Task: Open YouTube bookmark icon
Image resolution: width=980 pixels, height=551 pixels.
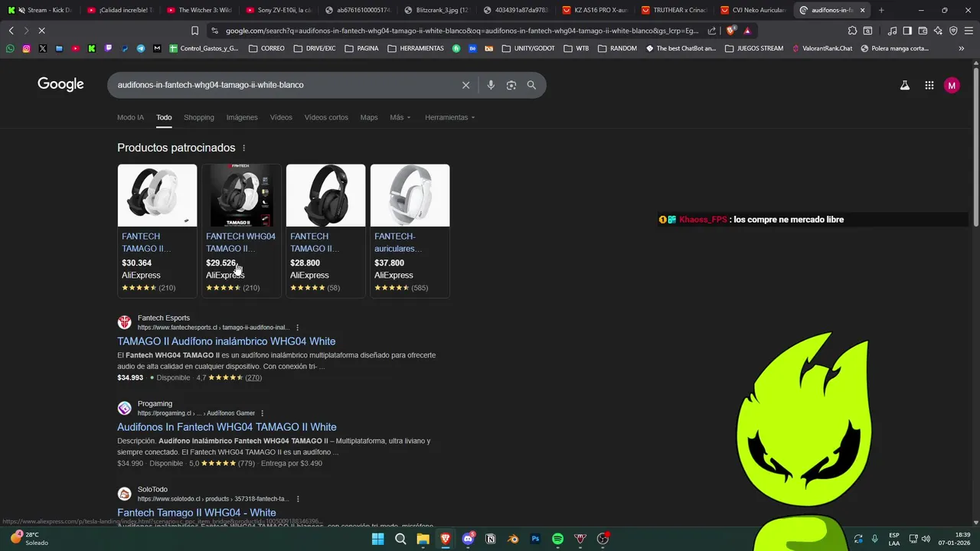Action: 75,48
